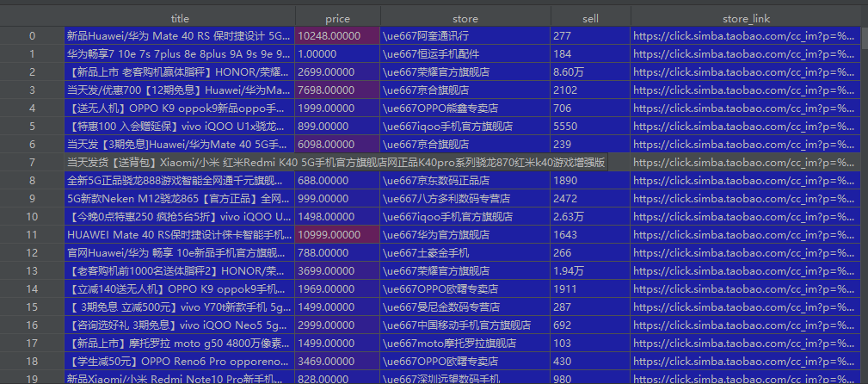The width and height of the screenshot is (868, 384).
Task: Select sell value 2102
Action: pyautogui.click(x=591, y=90)
